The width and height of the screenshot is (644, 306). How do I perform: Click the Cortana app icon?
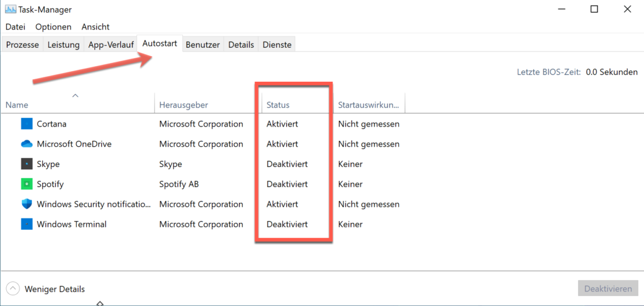point(26,123)
